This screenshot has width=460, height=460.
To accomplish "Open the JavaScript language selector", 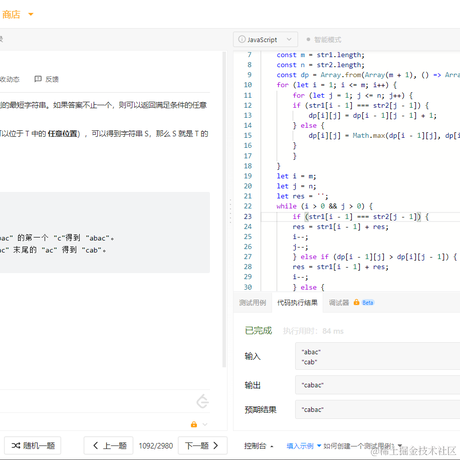I will (x=265, y=40).
